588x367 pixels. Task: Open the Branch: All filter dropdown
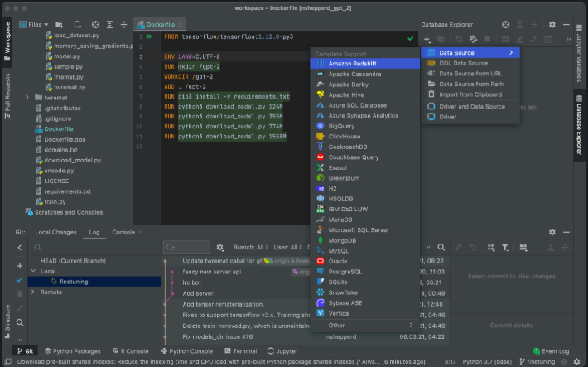click(x=250, y=248)
